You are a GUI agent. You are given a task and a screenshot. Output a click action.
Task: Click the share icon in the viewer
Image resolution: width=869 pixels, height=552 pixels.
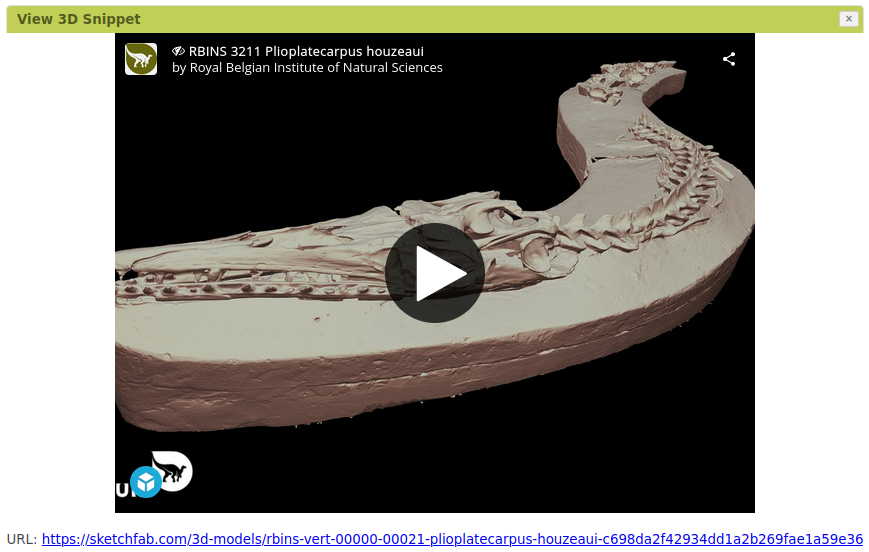729,59
